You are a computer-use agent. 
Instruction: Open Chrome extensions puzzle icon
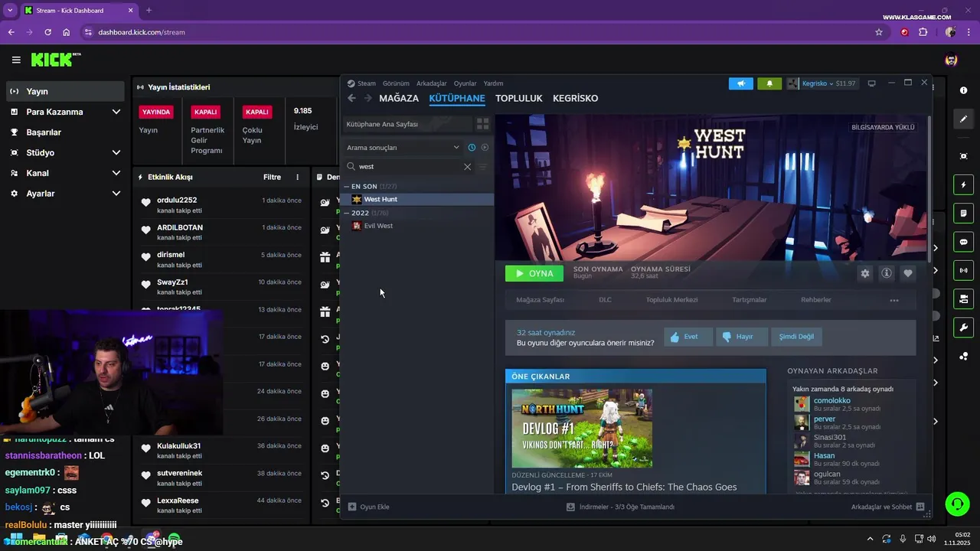coord(923,32)
